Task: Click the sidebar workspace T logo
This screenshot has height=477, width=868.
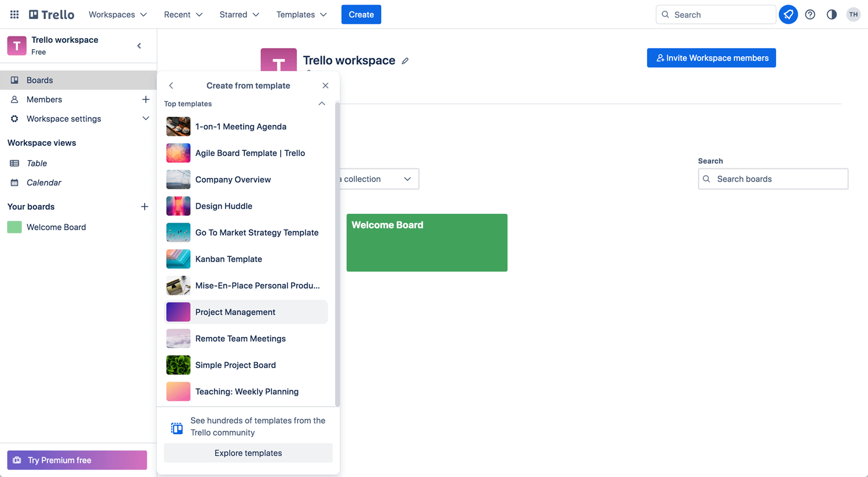Action: tap(17, 46)
